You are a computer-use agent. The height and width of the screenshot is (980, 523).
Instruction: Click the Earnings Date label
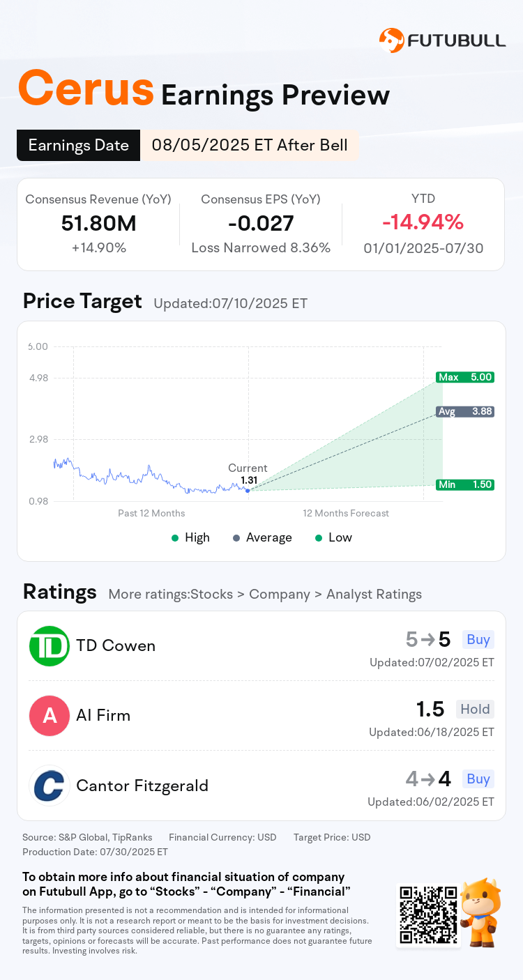(79, 145)
